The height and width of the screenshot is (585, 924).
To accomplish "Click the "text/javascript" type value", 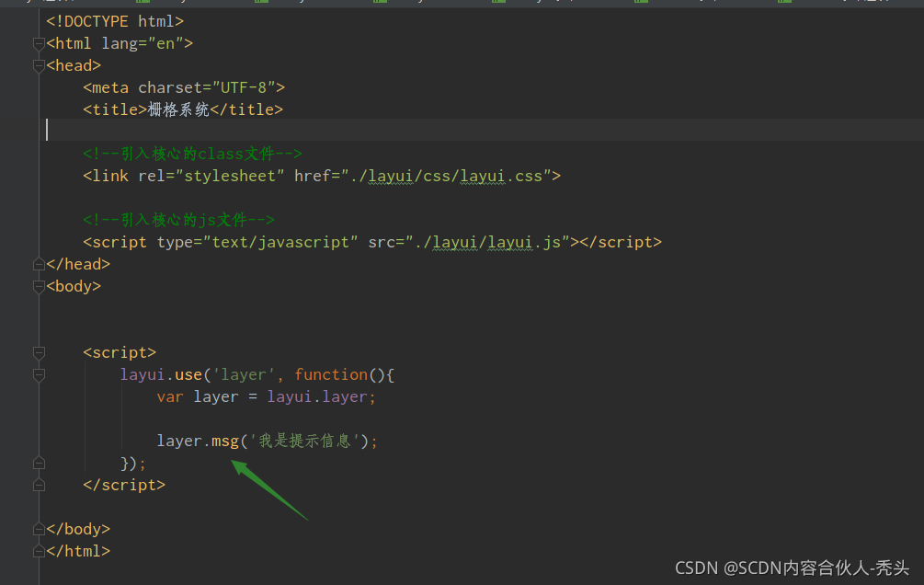I will (x=280, y=243).
